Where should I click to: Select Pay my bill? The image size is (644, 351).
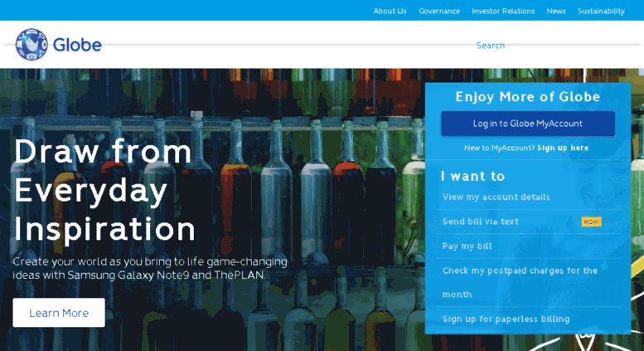click(467, 246)
